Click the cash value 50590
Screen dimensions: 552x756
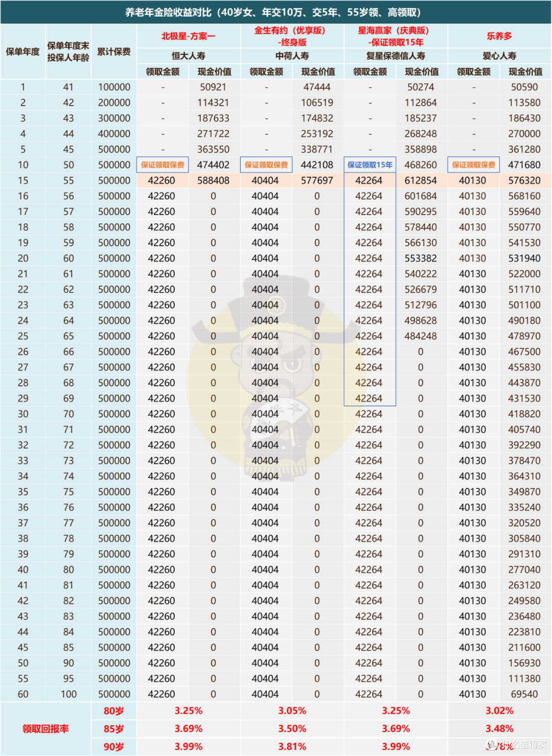[x=524, y=87]
